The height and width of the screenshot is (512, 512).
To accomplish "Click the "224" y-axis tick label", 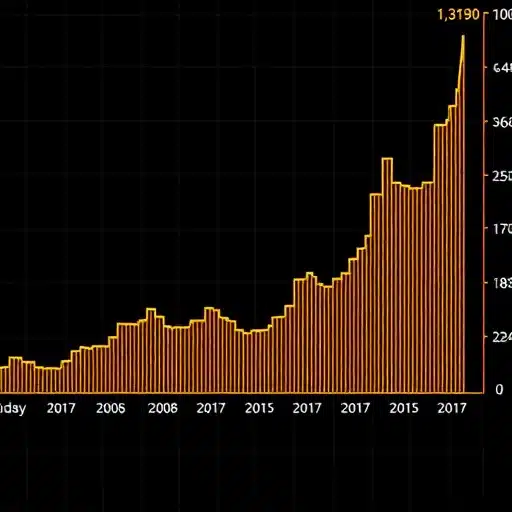I will click(x=502, y=337).
